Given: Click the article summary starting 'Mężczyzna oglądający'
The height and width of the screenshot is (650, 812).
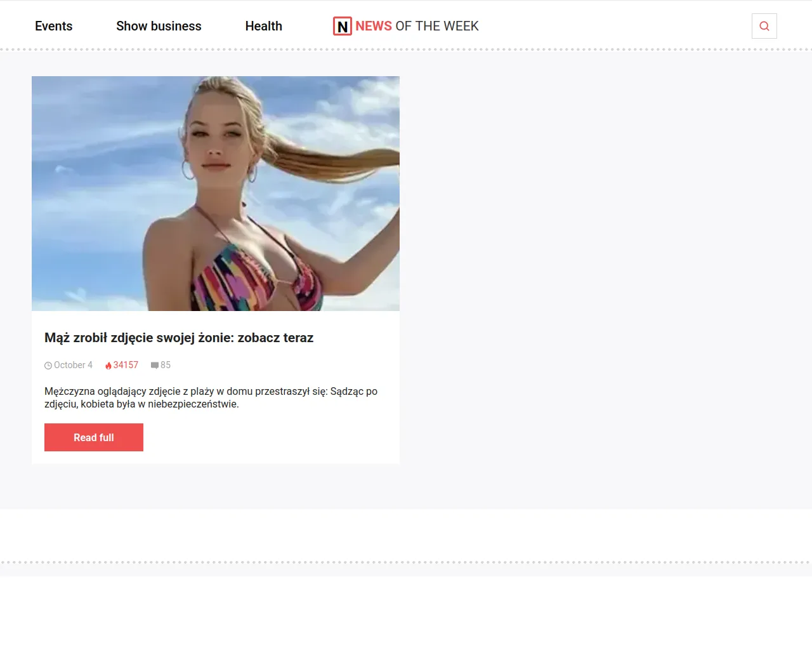Looking at the screenshot, I should tap(211, 397).
